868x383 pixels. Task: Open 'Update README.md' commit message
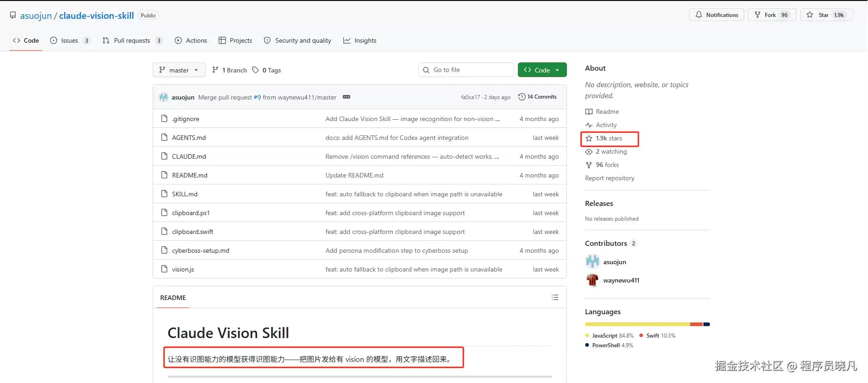[x=354, y=175]
